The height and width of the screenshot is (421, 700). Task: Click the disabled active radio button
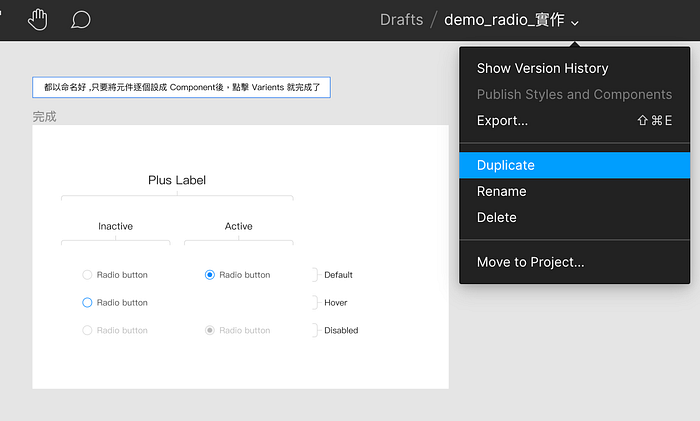click(x=209, y=330)
